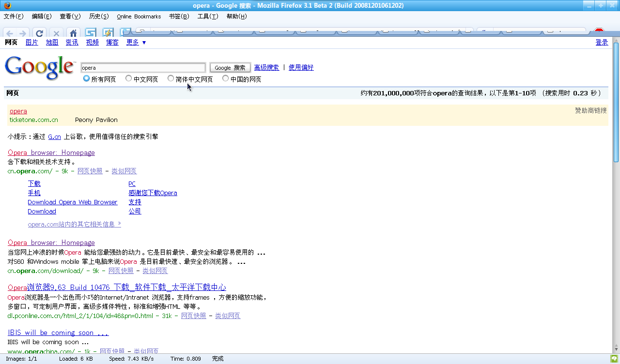Switch to 地图 search
The height and width of the screenshot is (364, 620).
point(52,43)
